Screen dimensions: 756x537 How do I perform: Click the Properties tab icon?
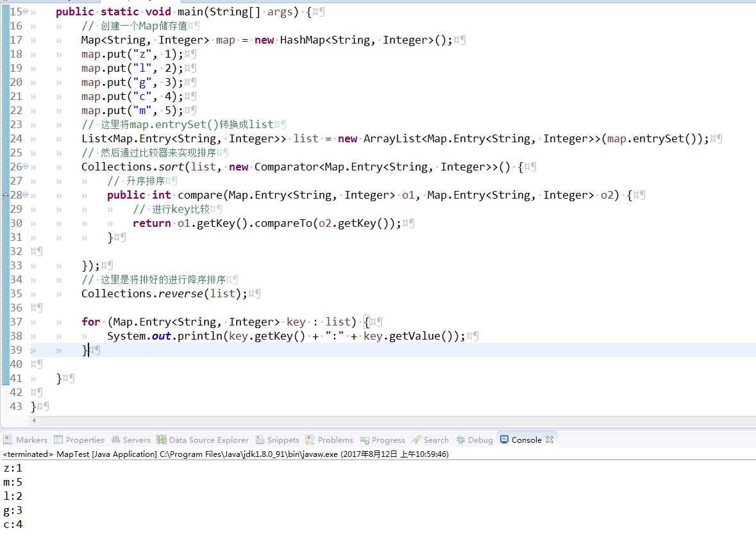point(58,440)
